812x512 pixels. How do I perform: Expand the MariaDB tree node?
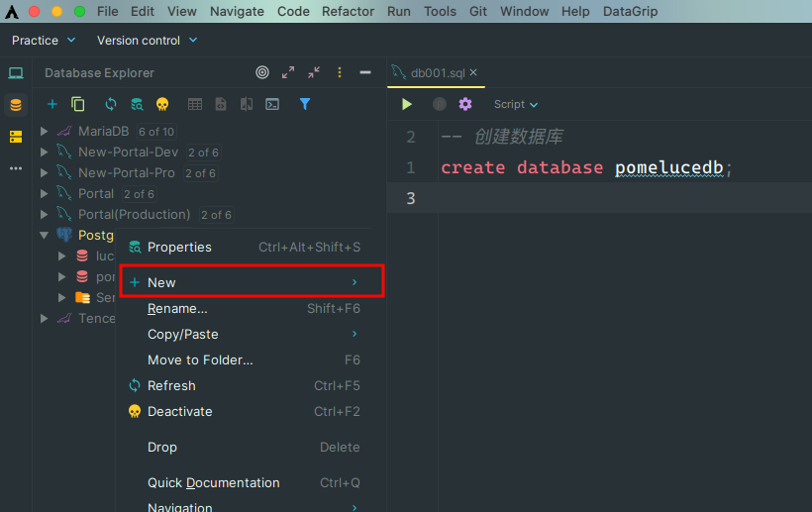(44, 132)
